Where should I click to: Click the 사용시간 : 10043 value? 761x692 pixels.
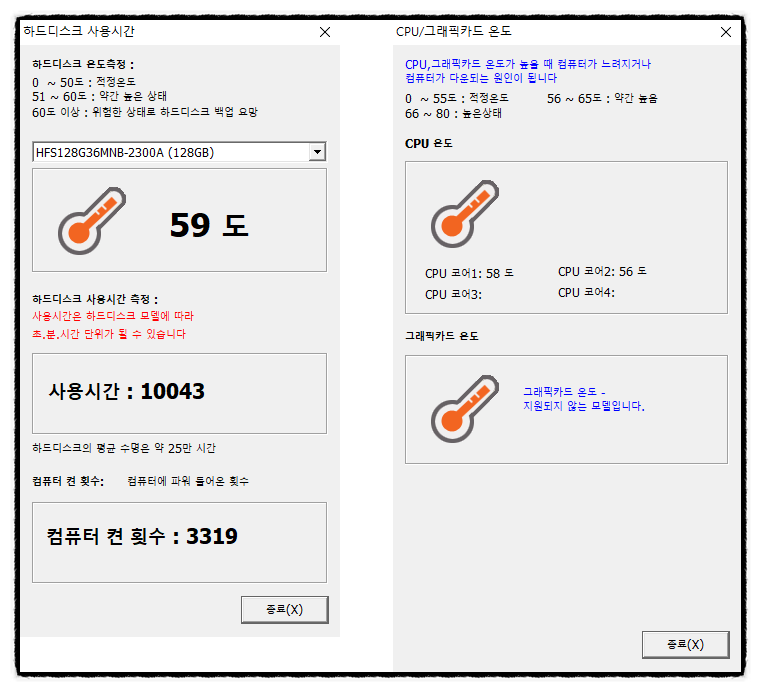(x=126, y=391)
